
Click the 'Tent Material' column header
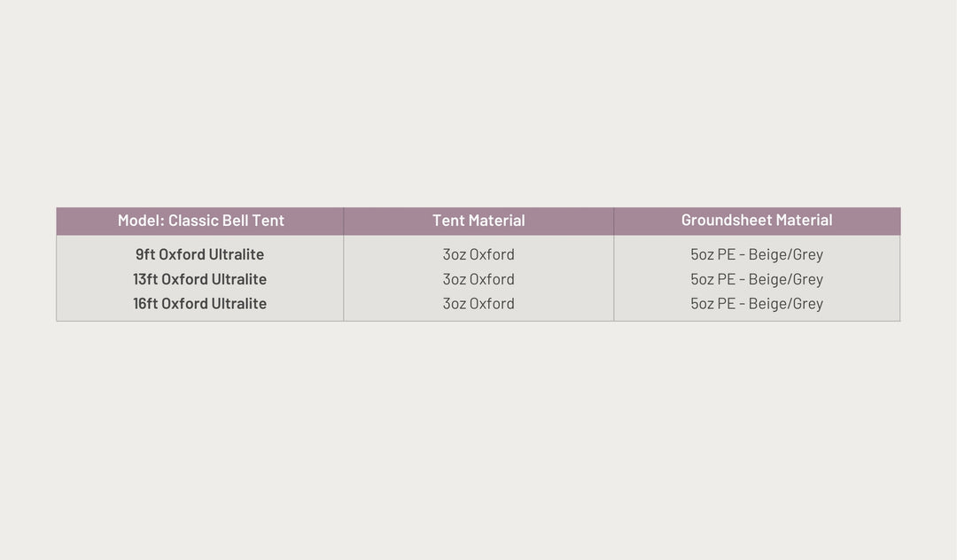(x=478, y=221)
